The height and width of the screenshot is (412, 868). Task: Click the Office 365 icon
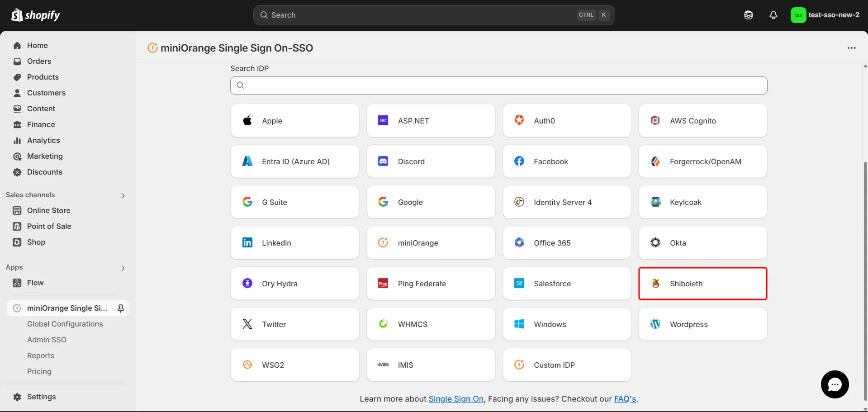519,242
